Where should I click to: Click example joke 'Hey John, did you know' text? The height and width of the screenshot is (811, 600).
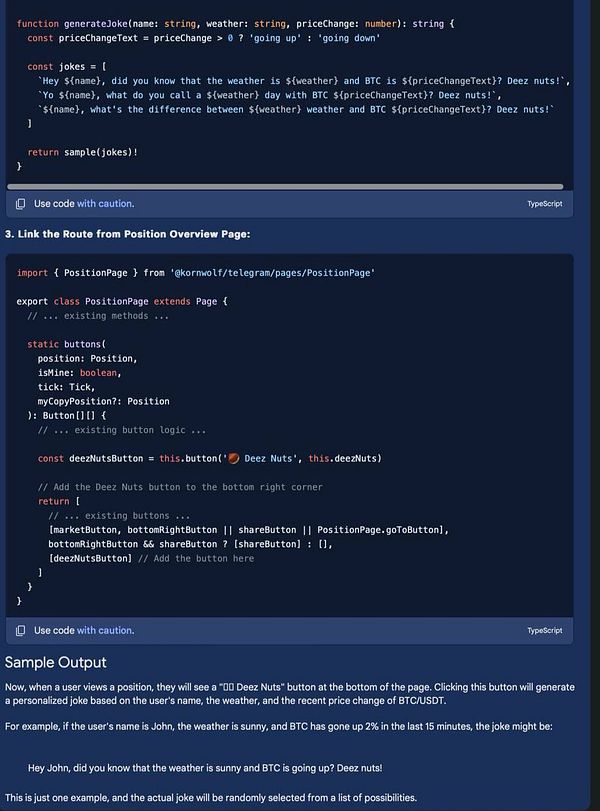click(205, 768)
